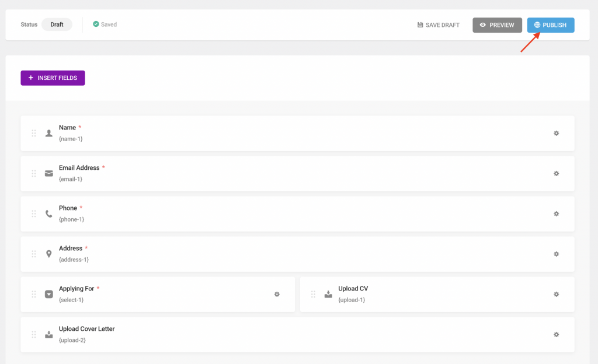Image resolution: width=598 pixels, height=364 pixels.
Task: Grab drag handle of Upload CV field
Action: (313, 295)
